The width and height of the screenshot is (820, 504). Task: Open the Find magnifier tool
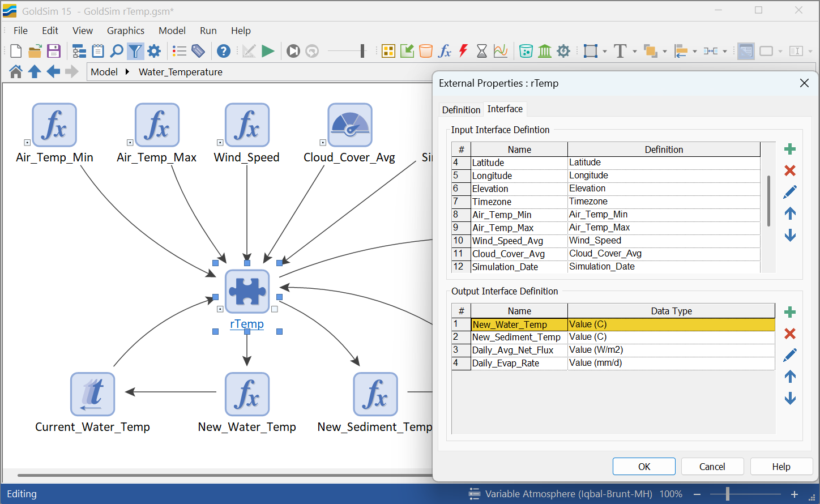[117, 51]
